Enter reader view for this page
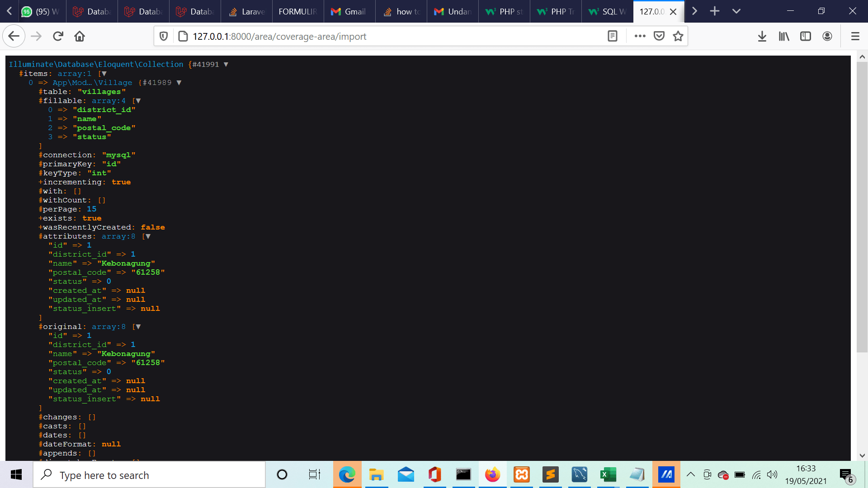The image size is (868, 488). pos(613,36)
